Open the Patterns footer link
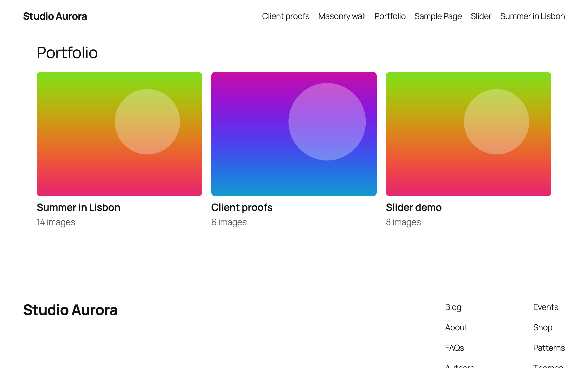 point(549,348)
